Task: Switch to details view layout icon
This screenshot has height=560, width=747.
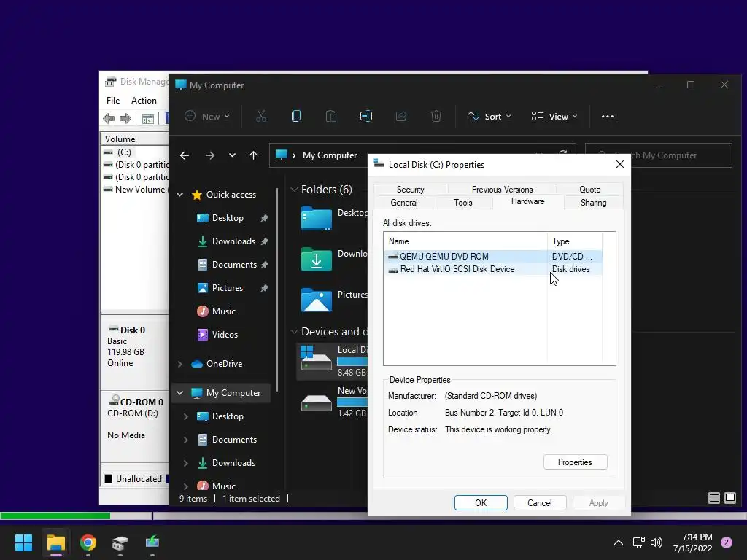Action: click(713, 498)
